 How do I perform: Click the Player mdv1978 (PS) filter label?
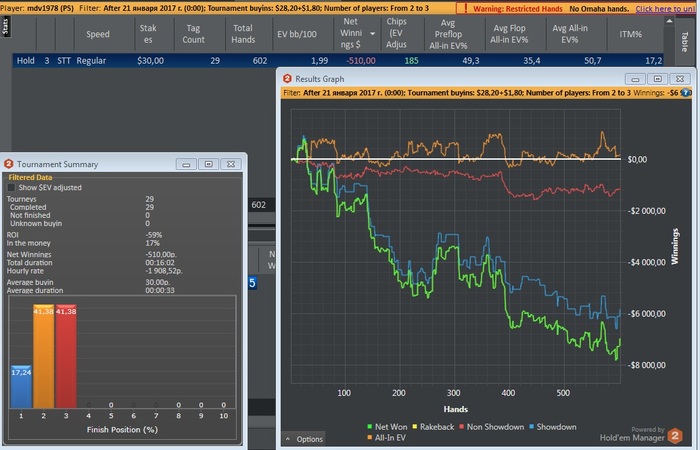tap(37, 8)
